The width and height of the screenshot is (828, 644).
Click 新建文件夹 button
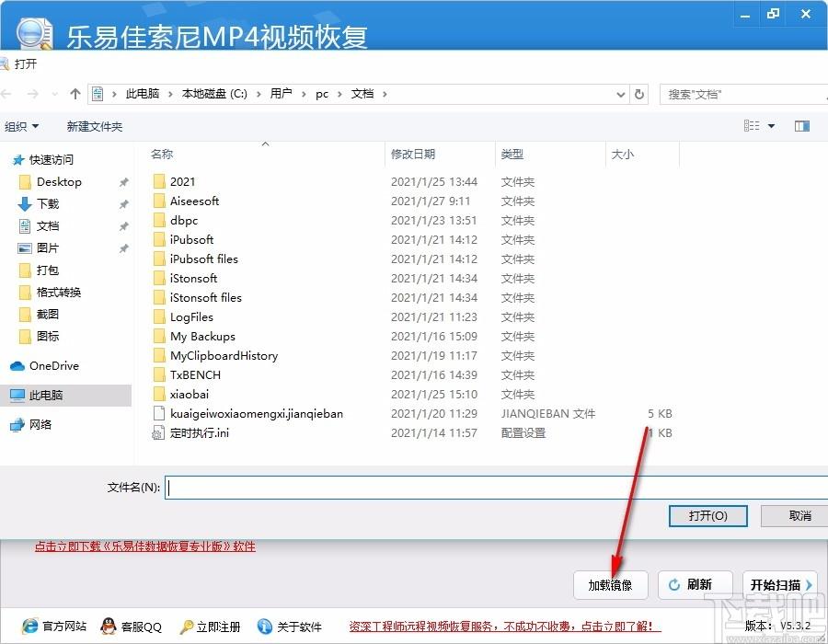95,126
